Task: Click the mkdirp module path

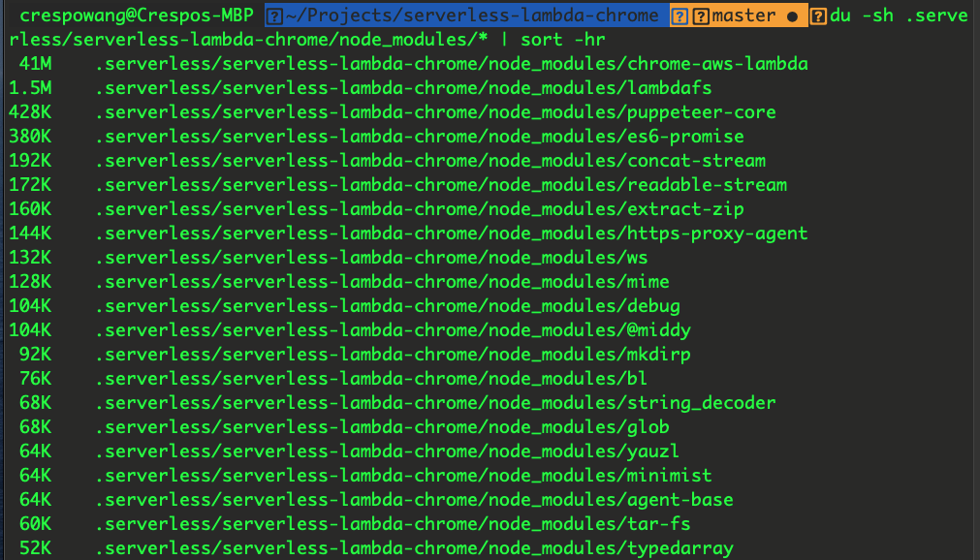Action: pyautogui.click(x=393, y=355)
